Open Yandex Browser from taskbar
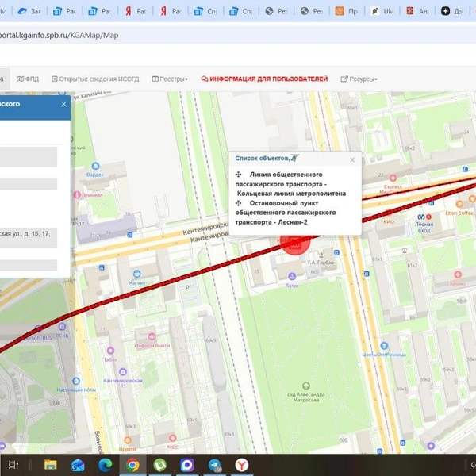476x476 pixels. [242, 465]
